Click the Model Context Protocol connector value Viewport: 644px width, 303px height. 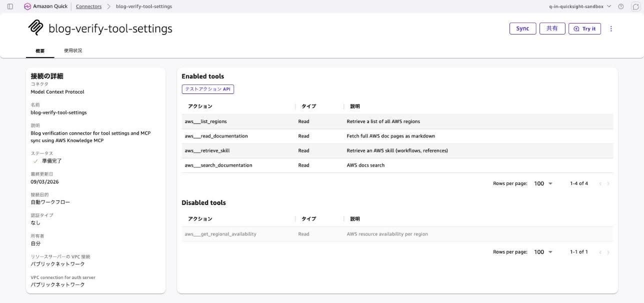point(57,92)
